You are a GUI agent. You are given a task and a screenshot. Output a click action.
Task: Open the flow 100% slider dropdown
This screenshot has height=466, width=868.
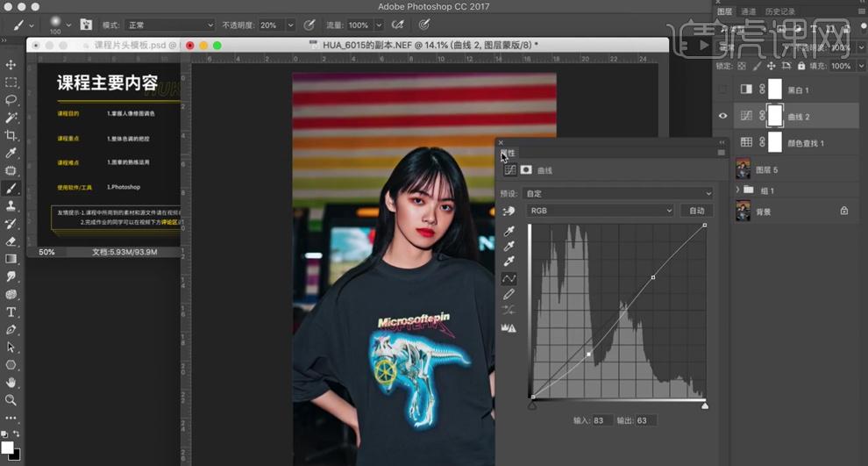tap(379, 25)
